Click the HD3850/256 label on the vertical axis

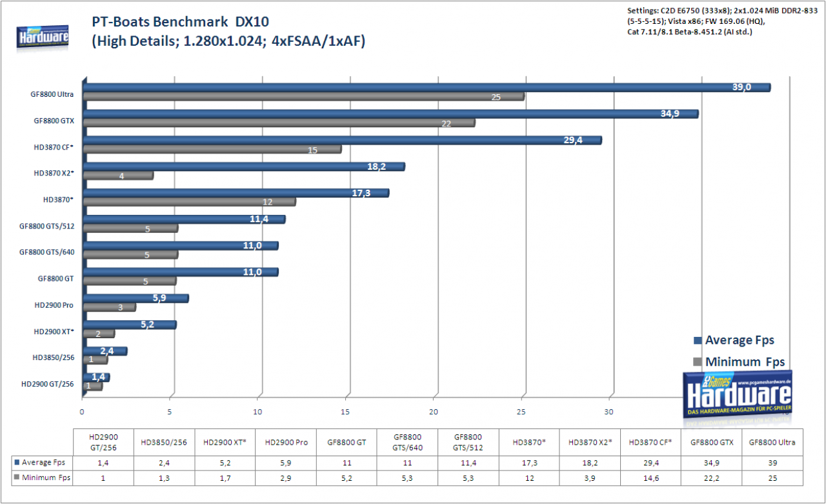[x=54, y=357]
